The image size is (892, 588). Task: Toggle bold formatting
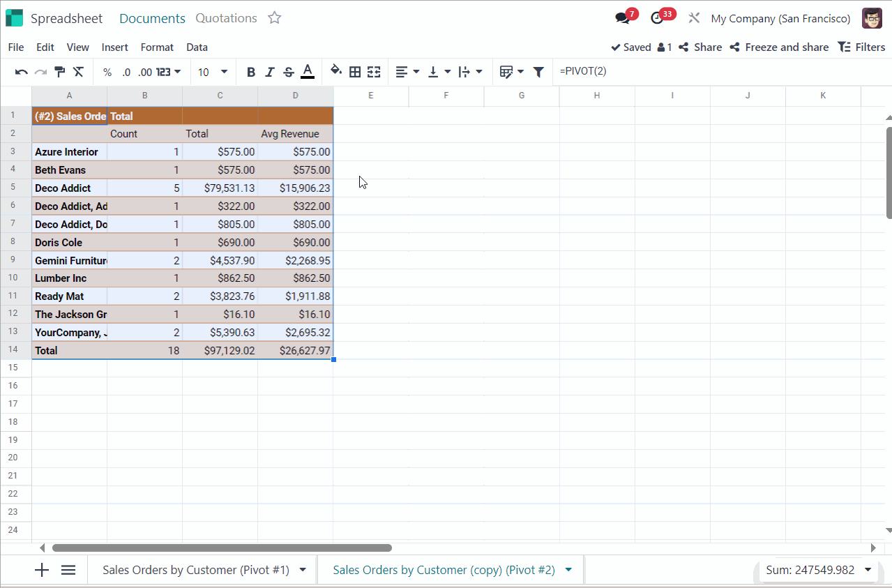click(x=251, y=72)
